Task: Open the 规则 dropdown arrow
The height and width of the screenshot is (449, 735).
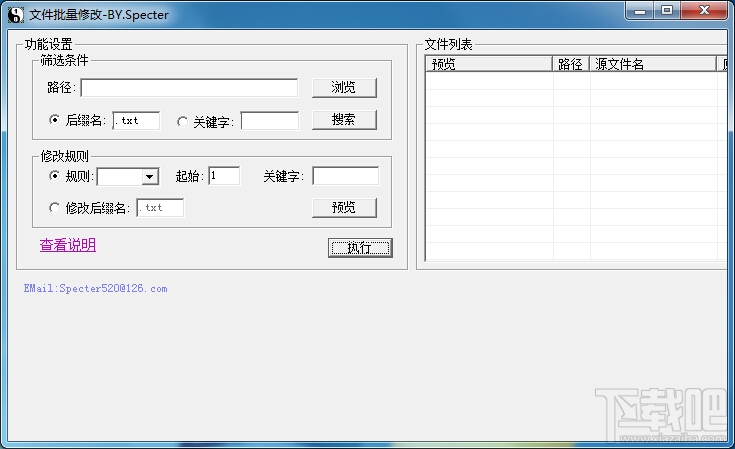Action: coord(150,177)
